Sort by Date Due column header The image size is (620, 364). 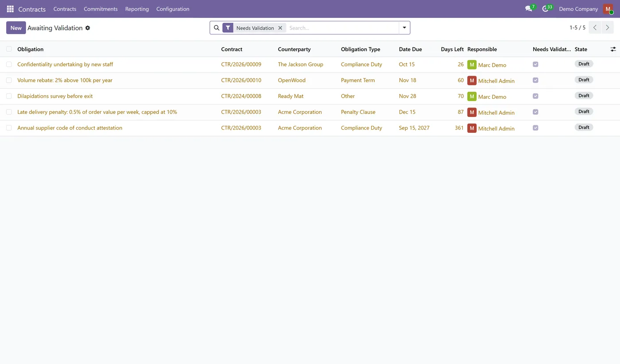pos(410,49)
